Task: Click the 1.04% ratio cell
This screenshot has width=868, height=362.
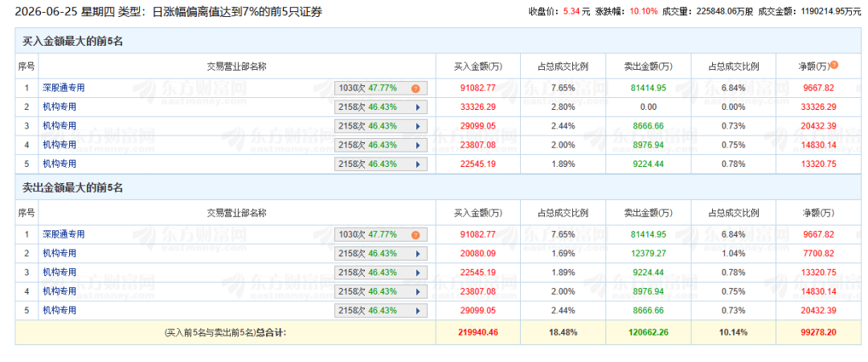Action: click(733, 254)
